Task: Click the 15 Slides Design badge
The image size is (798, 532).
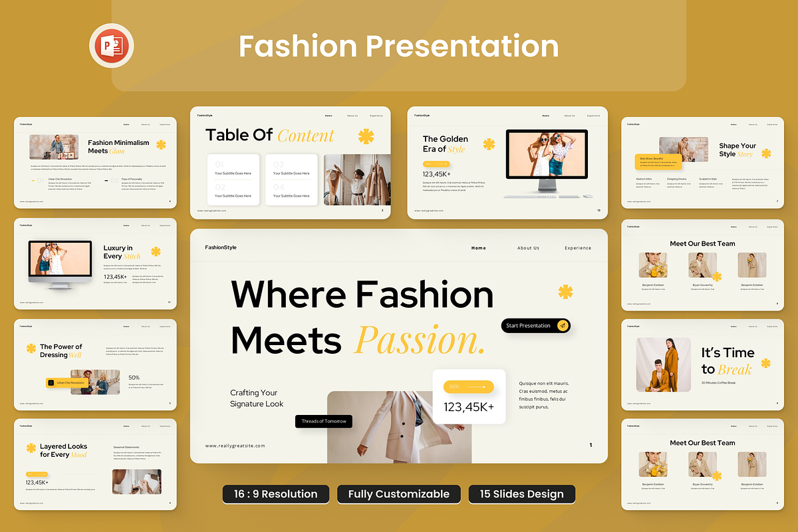Action: point(522,493)
